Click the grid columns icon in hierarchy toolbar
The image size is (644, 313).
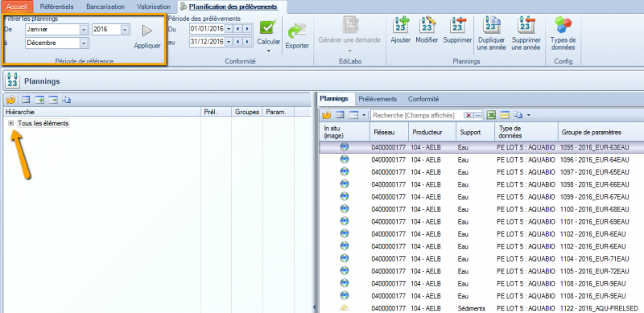[x=26, y=100]
